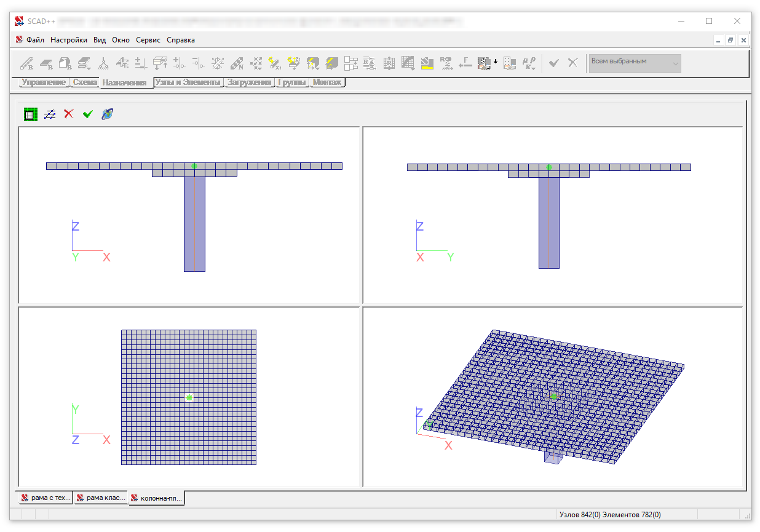The image size is (760, 532).
Task: Switch to the Схема tab
Action: point(85,82)
